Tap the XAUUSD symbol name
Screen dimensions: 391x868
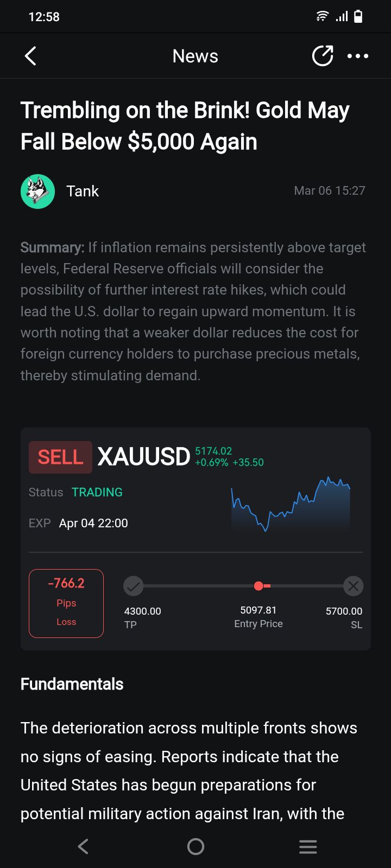tap(144, 457)
